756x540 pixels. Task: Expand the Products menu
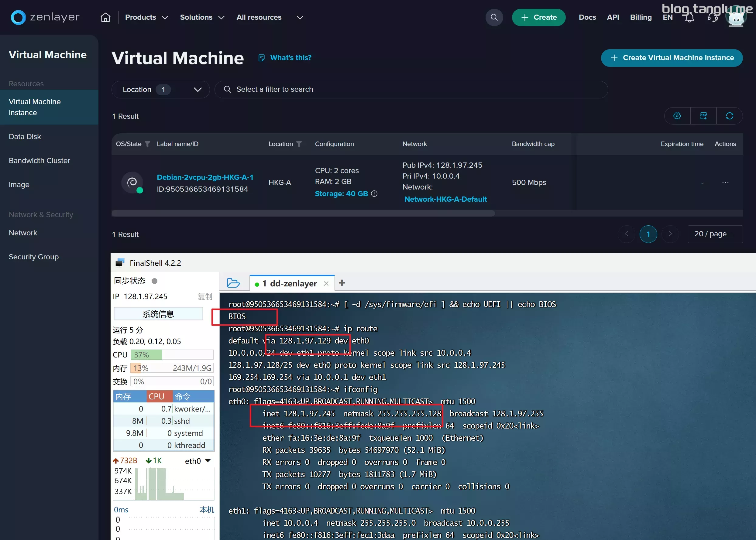click(x=146, y=17)
